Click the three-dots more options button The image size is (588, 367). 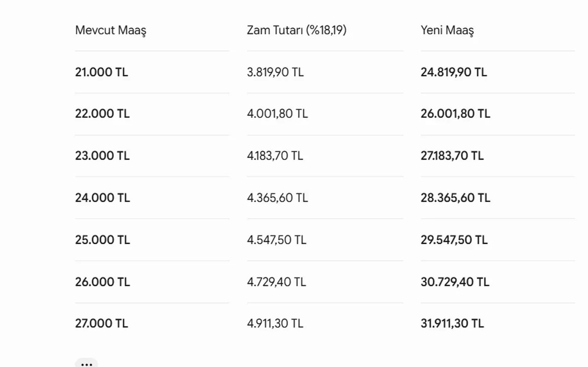tap(86, 363)
